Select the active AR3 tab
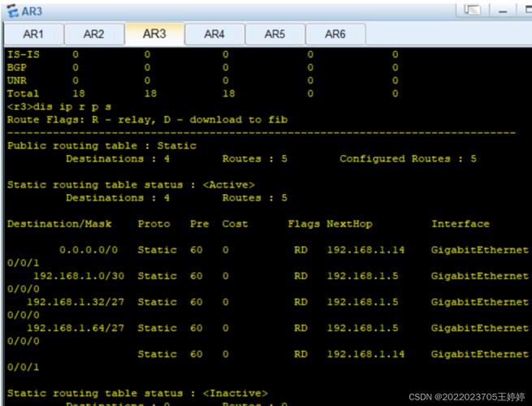The height and width of the screenshot is (406, 532). pyautogui.click(x=154, y=33)
